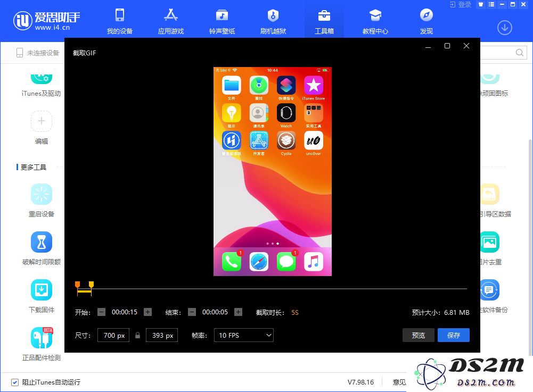Minimize the 截取GIF dialog
533x392 pixels.
click(428, 47)
